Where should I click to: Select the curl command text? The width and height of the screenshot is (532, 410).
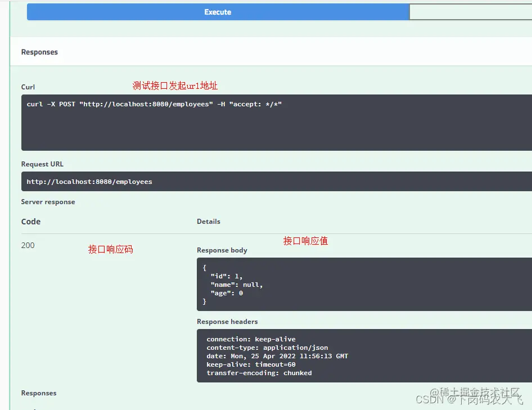click(x=154, y=104)
